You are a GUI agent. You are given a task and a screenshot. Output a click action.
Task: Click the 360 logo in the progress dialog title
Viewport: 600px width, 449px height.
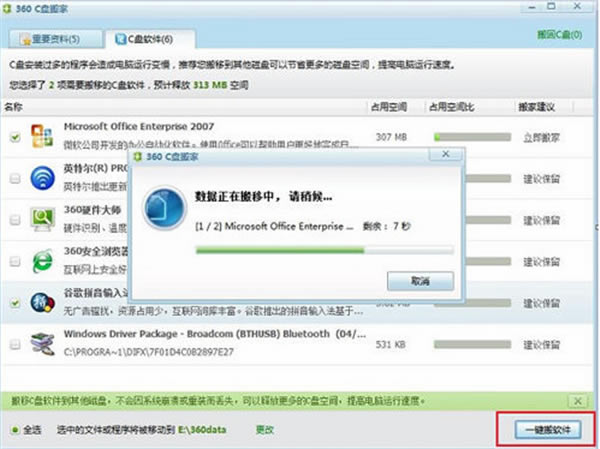[x=137, y=157]
